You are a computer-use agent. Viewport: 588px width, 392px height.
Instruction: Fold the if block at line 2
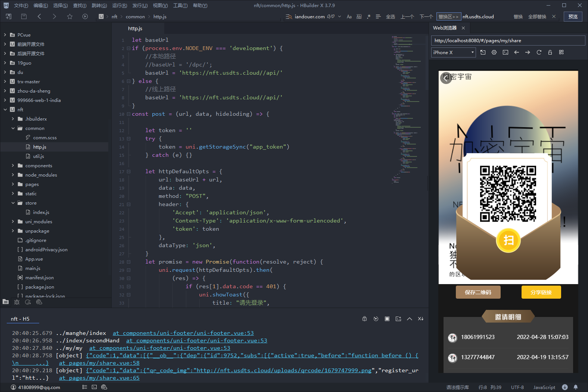click(x=128, y=48)
